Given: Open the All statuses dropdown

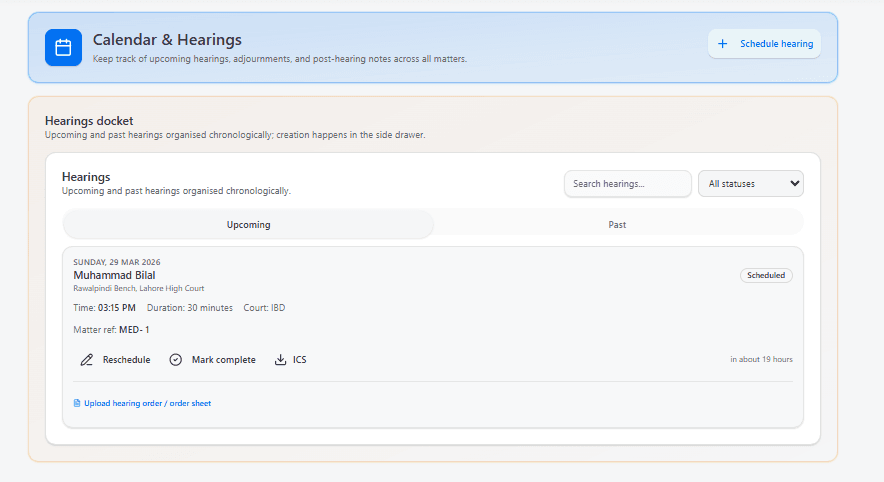Looking at the screenshot, I should pyautogui.click(x=749, y=184).
